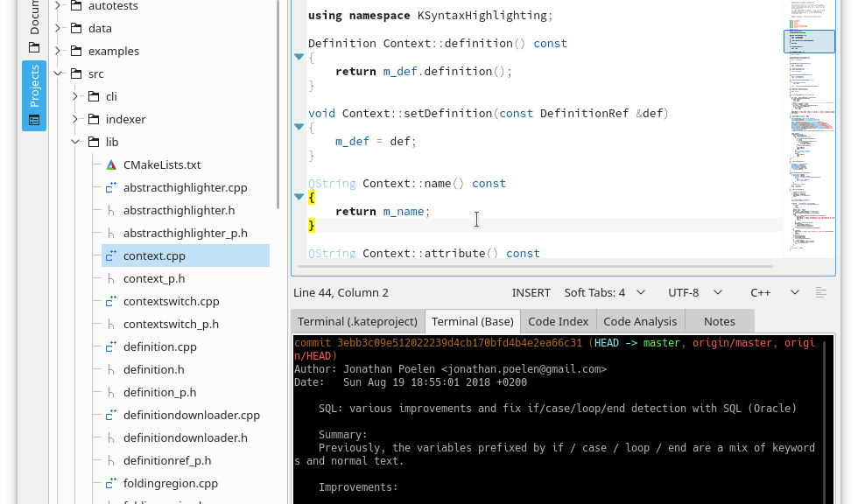The height and width of the screenshot is (504, 858).
Task: Click the Line 44, Column 2 indicator
Action: tap(341, 292)
